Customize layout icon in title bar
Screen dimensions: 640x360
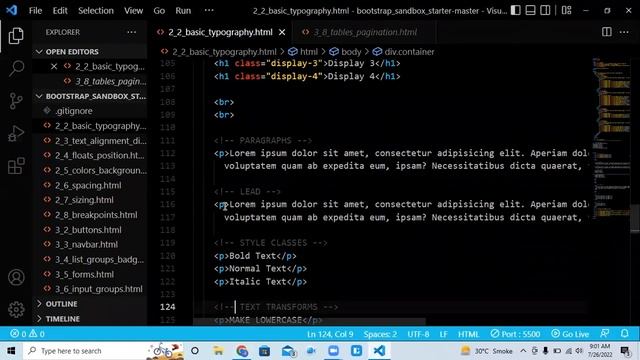pos(567,10)
